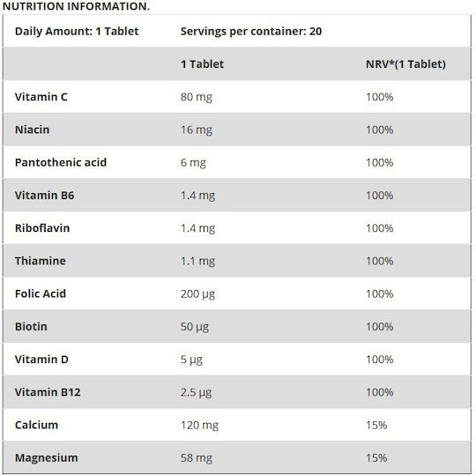
Task: Select the Daily Amount: 1 Tablet text
Action: [77, 31]
